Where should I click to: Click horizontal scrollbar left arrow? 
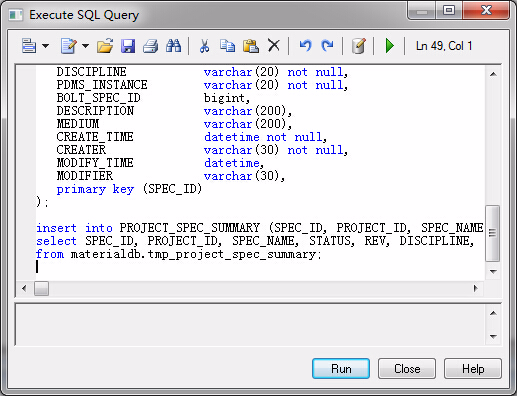(24, 288)
